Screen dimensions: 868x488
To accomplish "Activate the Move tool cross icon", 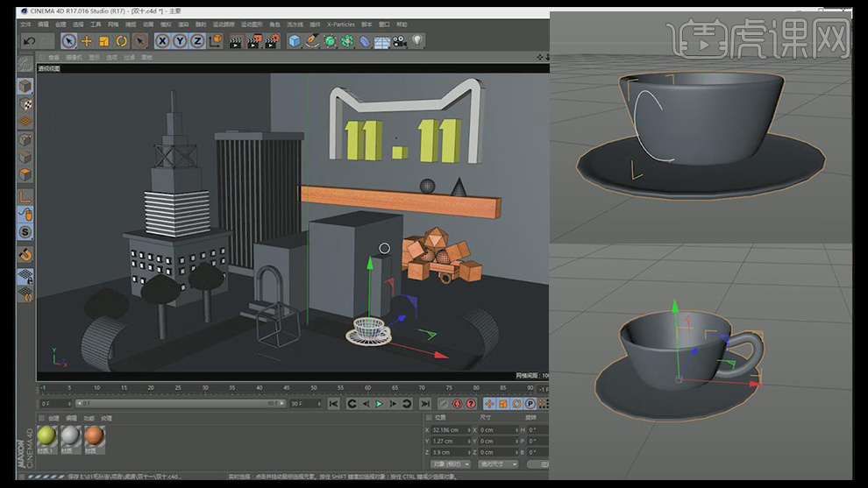I will pos(86,41).
